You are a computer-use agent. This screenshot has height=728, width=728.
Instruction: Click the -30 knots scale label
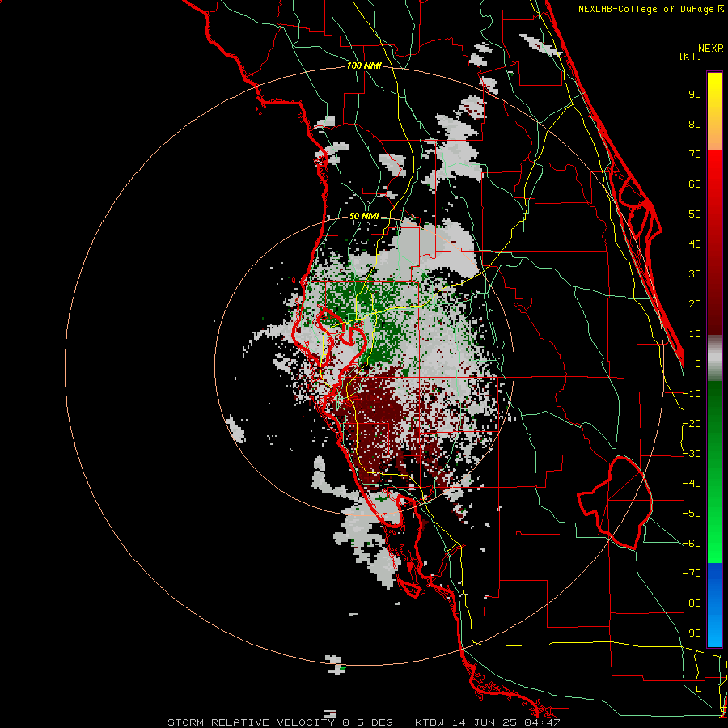pyautogui.click(x=692, y=454)
